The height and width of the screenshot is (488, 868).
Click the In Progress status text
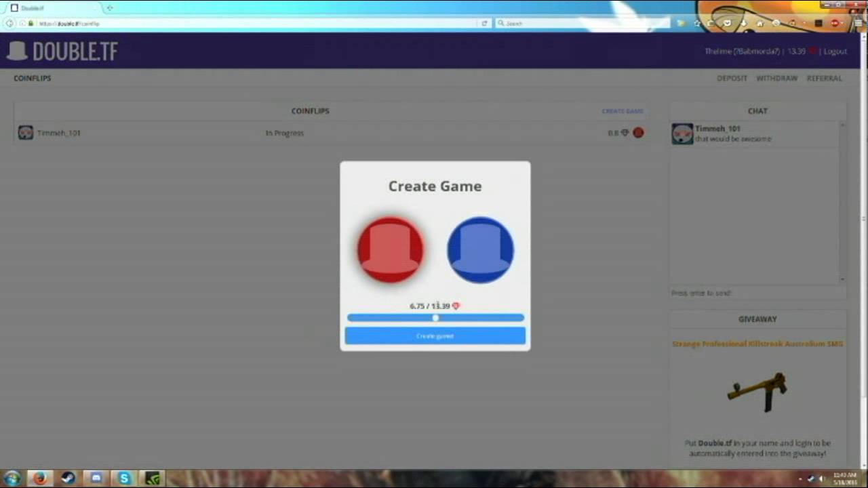tap(285, 133)
